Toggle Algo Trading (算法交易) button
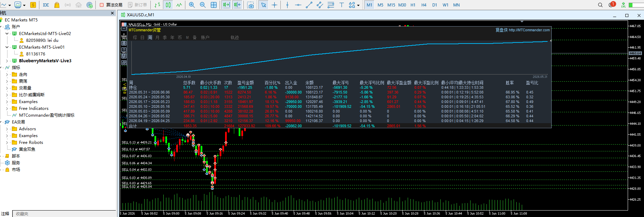644x217 pixels. (111, 5)
